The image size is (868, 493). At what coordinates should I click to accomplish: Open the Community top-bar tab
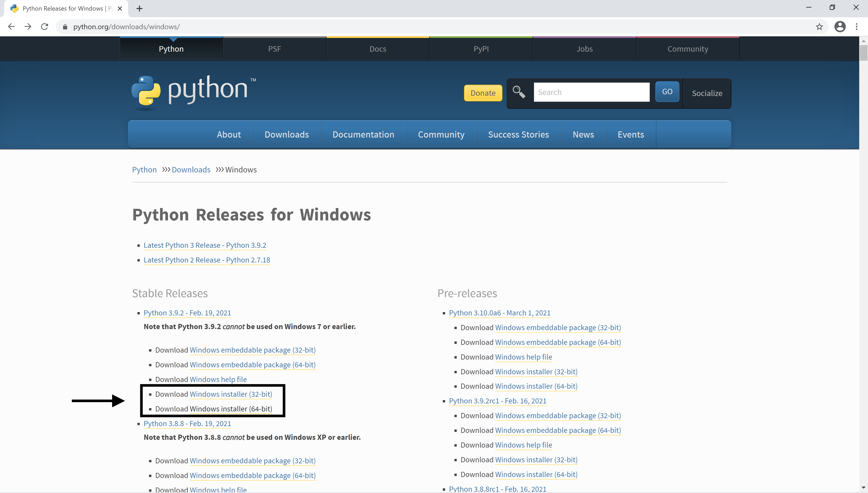click(x=688, y=49)
